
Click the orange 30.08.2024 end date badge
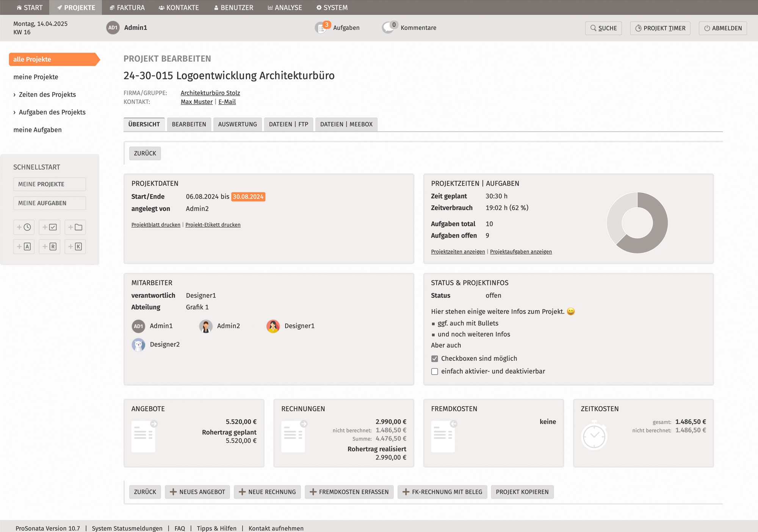[248, 197]
